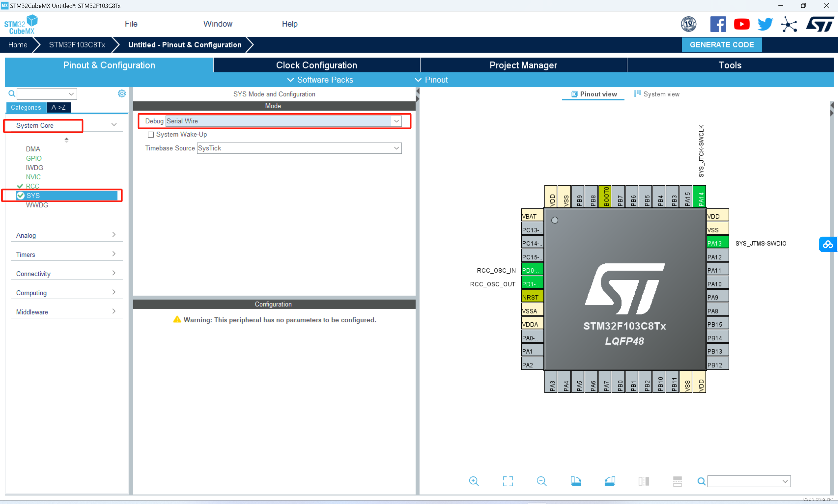Click the BOOT0 pin

[x=605, y=197]
